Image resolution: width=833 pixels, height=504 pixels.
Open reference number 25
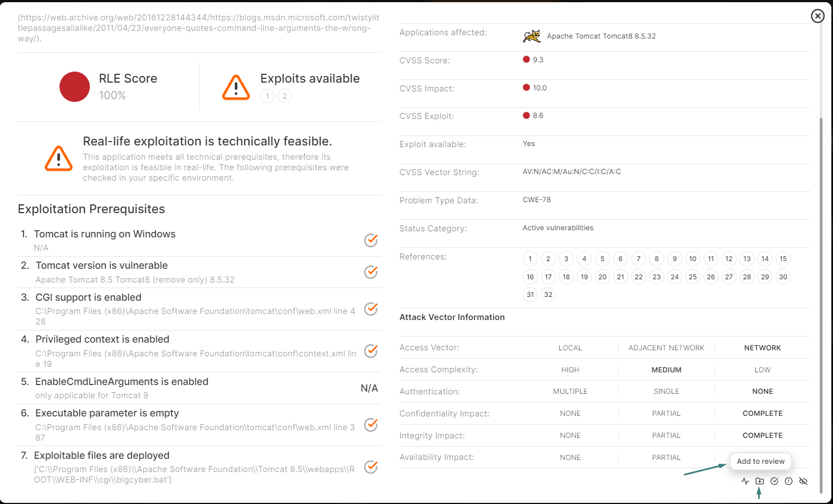(x=693, y=277)
